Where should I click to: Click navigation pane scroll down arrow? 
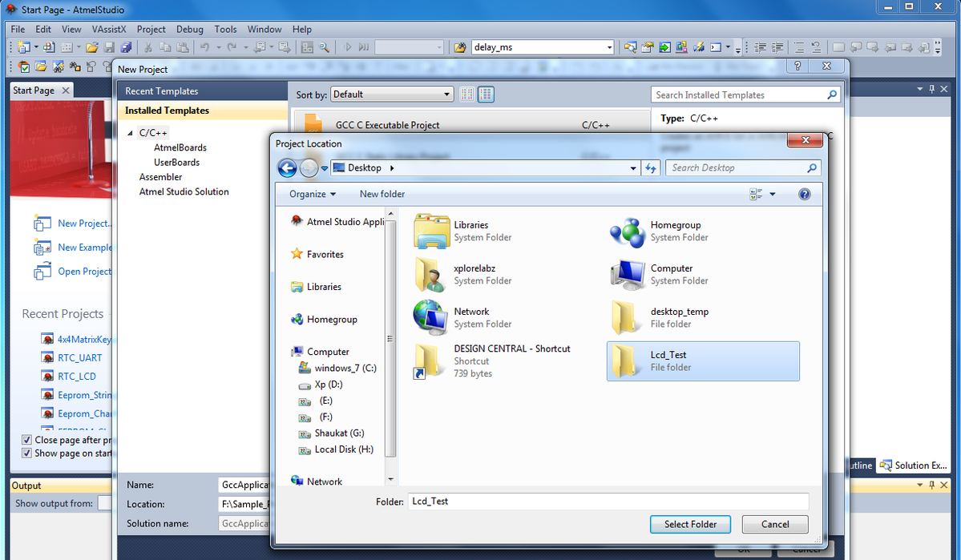click(x=390, y=480)
